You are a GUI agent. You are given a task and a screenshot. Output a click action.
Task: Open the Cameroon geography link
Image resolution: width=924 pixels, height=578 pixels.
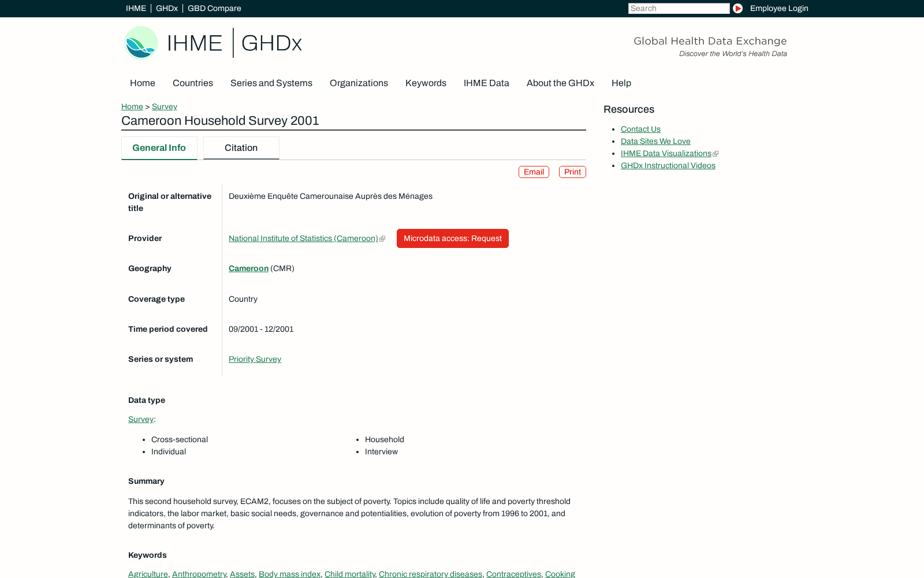248,268
